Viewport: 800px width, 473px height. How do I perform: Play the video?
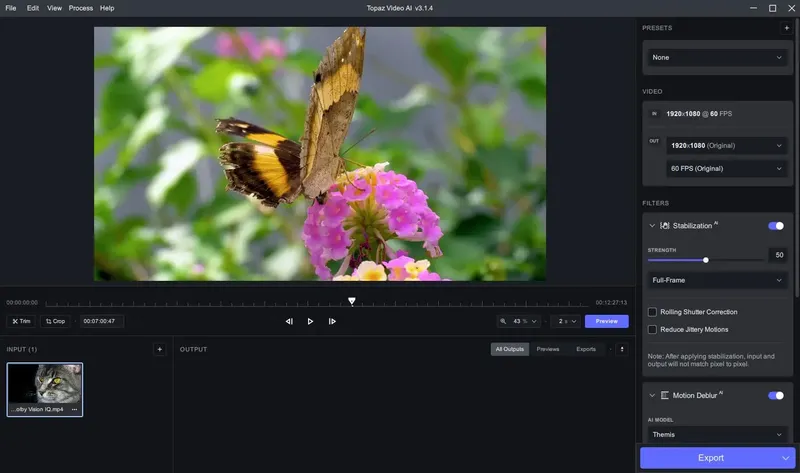310,321
